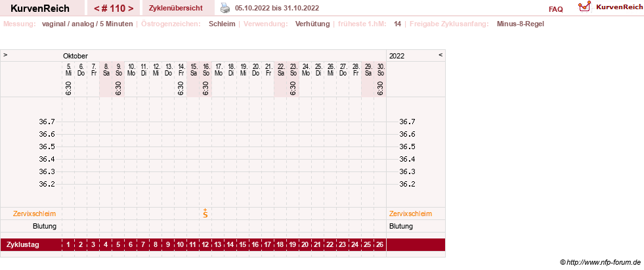Click the Zyklustag row label

click(23, 245)
